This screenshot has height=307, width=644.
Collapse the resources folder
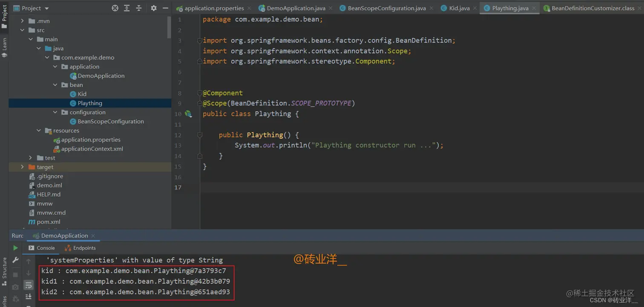pyautogui.click(x=39, y=131)
